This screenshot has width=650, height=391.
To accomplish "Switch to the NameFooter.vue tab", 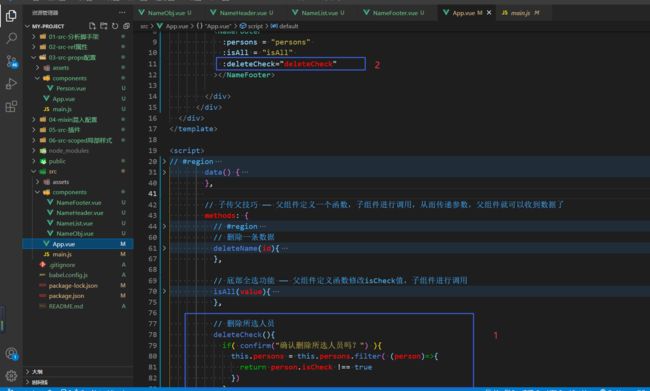I will pos(394,13).
